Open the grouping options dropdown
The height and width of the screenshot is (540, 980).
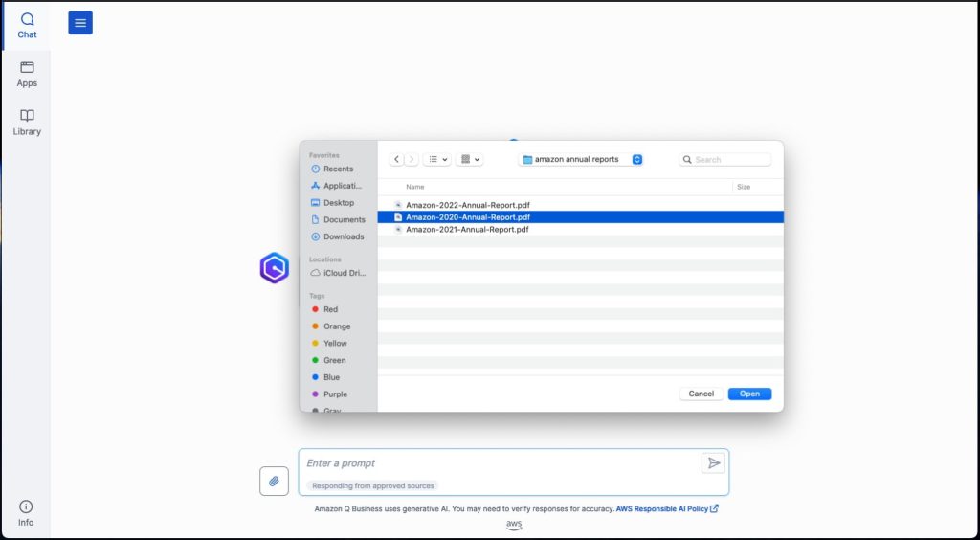(469, 159)
